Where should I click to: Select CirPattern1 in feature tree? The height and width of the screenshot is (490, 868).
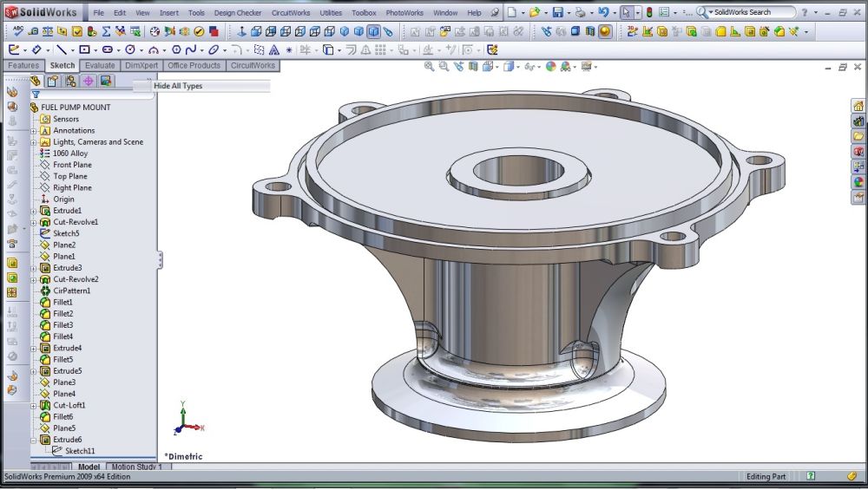tap(71, 291)
